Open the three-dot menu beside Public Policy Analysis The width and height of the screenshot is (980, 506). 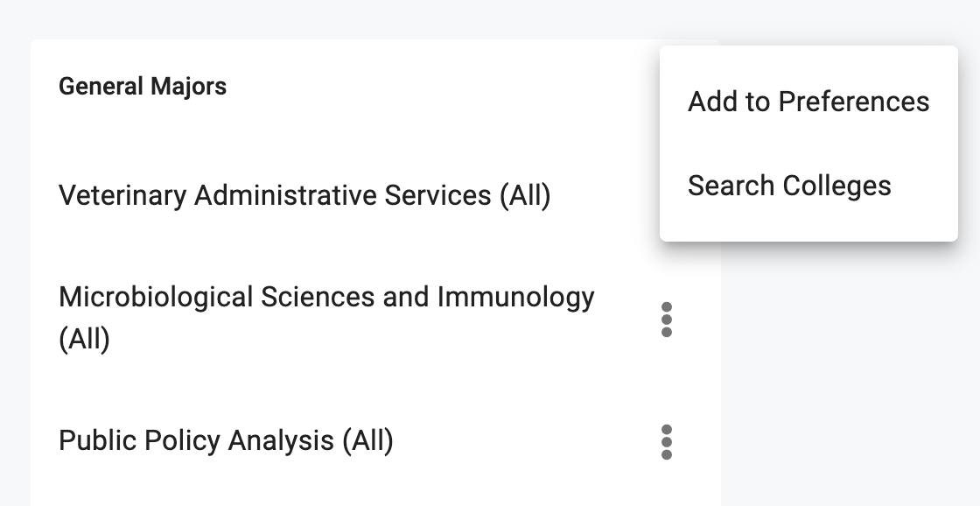[666, 441]
